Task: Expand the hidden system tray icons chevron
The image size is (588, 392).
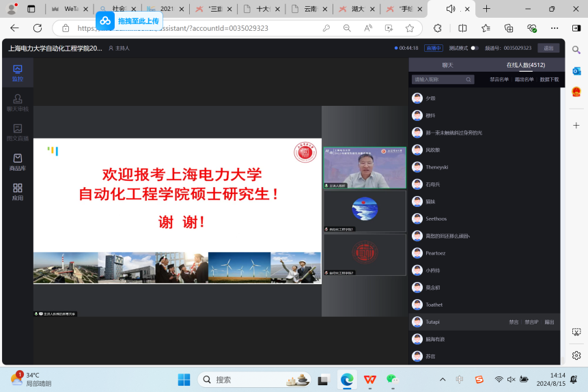Action: pos(443,379)
